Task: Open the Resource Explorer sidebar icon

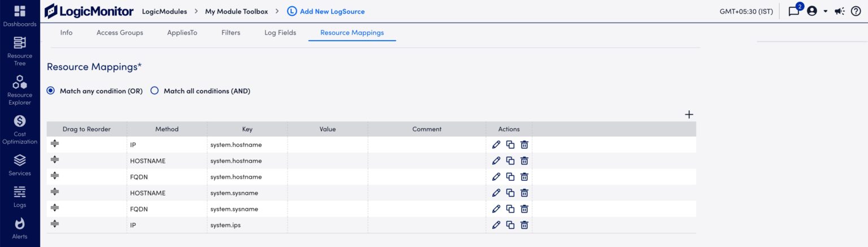Action: tap(20, 90)
